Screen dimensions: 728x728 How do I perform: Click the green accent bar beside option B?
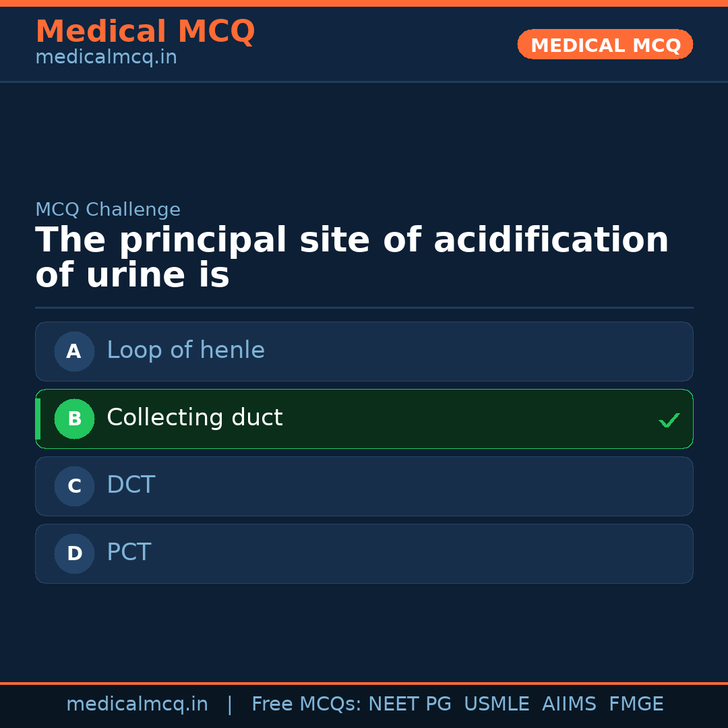[x=38, y=419]
